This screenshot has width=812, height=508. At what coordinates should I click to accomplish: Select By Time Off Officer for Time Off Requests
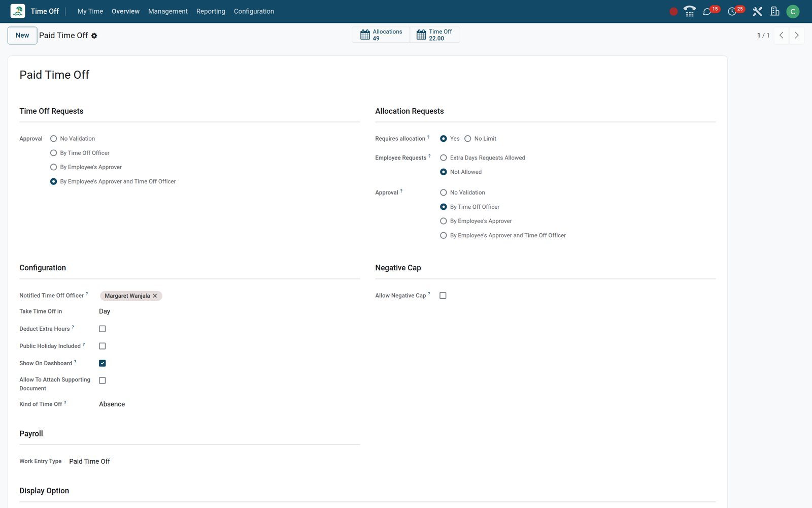[x=53, y=153]
